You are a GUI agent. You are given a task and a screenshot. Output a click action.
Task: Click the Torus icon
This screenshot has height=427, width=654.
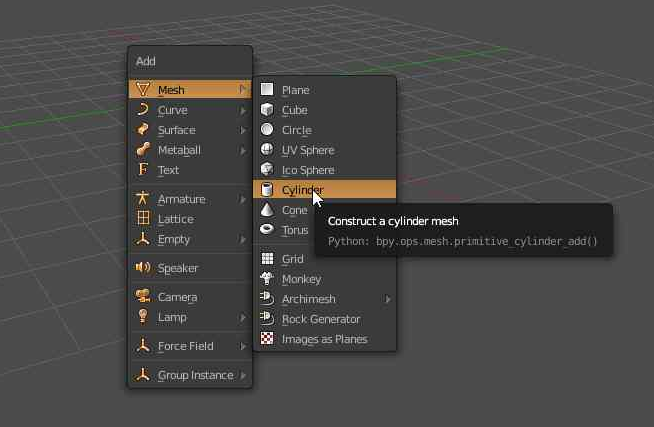tap(267, 229)
